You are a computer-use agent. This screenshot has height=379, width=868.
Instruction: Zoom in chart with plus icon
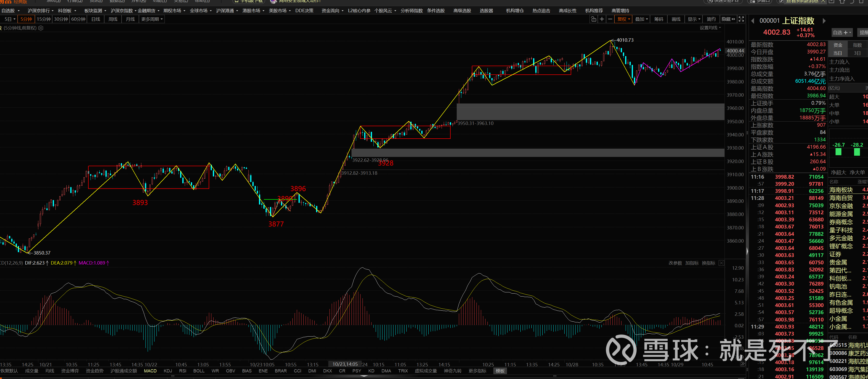pos(602,19)
